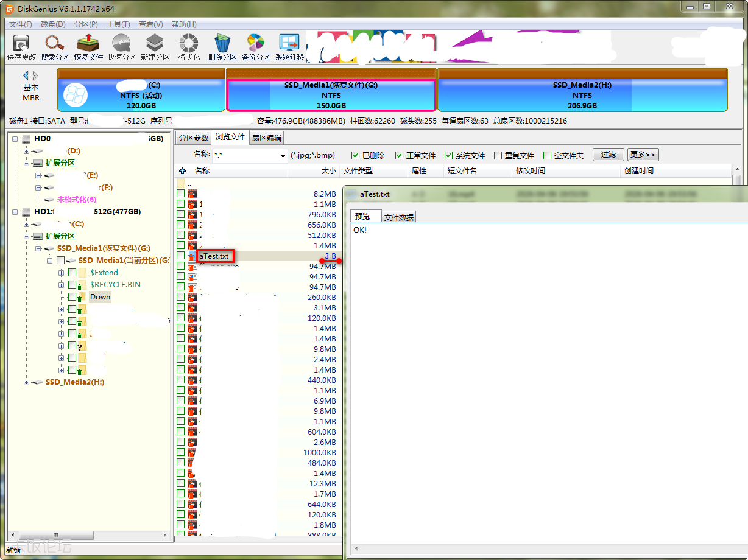The width and height of the screenshot is (748, 560).
Task: Tick the checkbox for aTest.txt row
Action: coord(181,256)
